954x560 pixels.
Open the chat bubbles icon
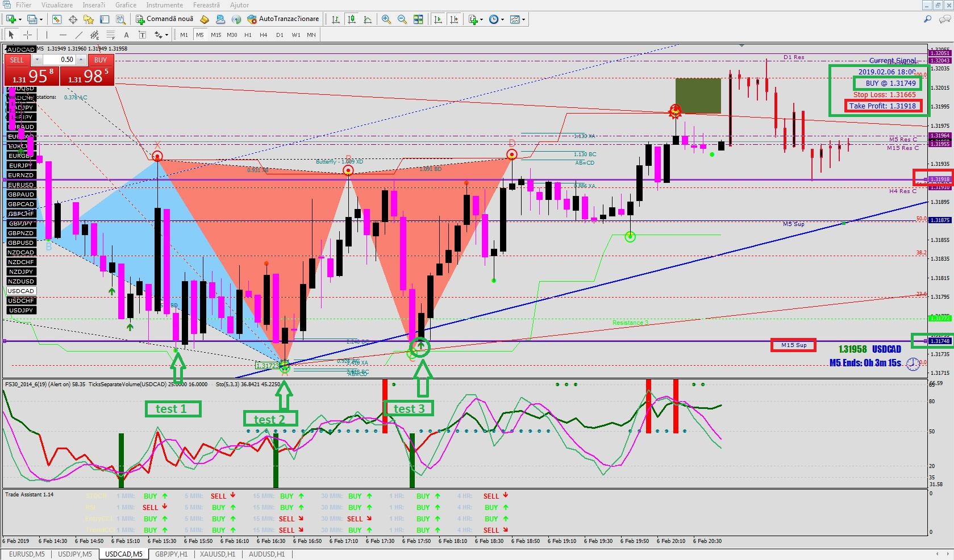click(x=944, y=19)
